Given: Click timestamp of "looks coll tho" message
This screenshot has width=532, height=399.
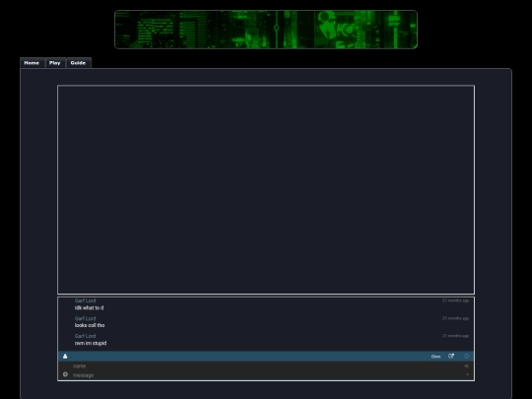Looking at the screenshot, I should pos(456,318).
